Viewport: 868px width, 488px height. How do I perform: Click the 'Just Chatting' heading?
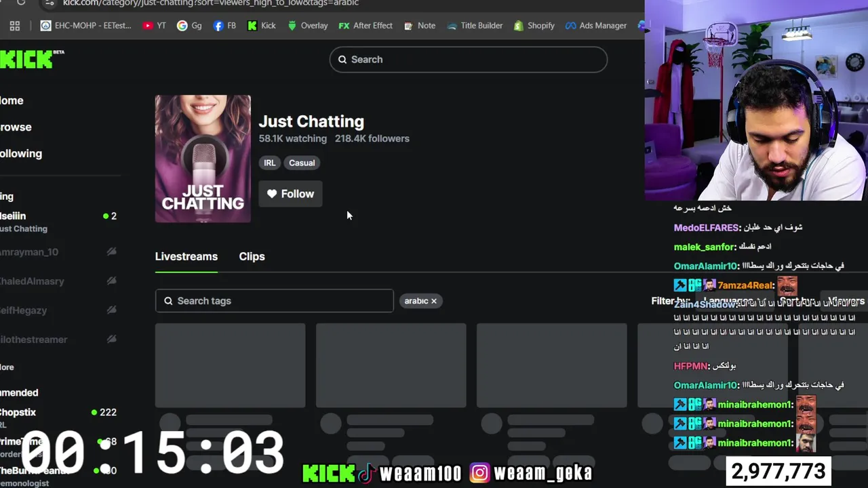[311, 121]
